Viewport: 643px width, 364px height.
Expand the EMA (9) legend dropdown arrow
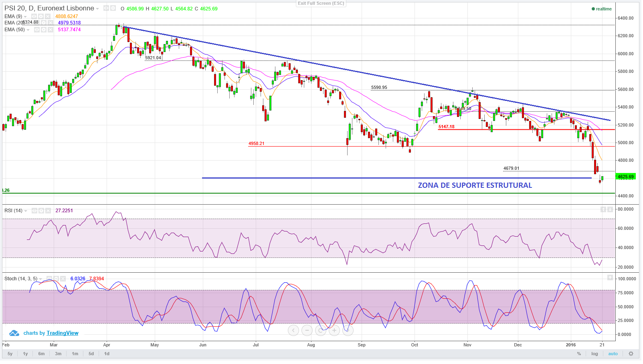coord(25,17)
